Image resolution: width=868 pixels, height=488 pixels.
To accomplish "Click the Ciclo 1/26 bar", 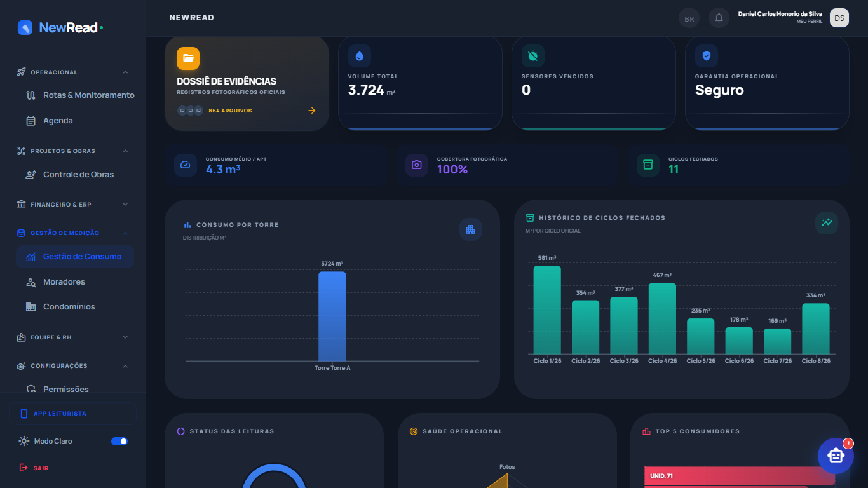I will (547, 310).
